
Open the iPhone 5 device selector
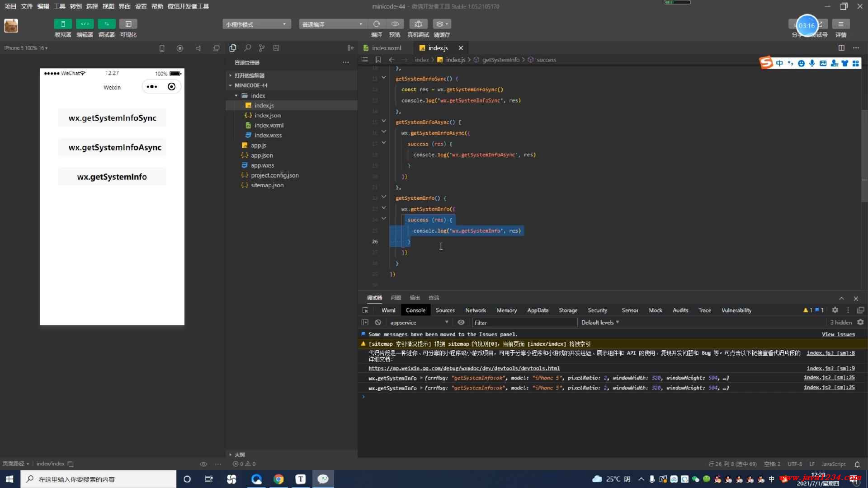point(26,48)
